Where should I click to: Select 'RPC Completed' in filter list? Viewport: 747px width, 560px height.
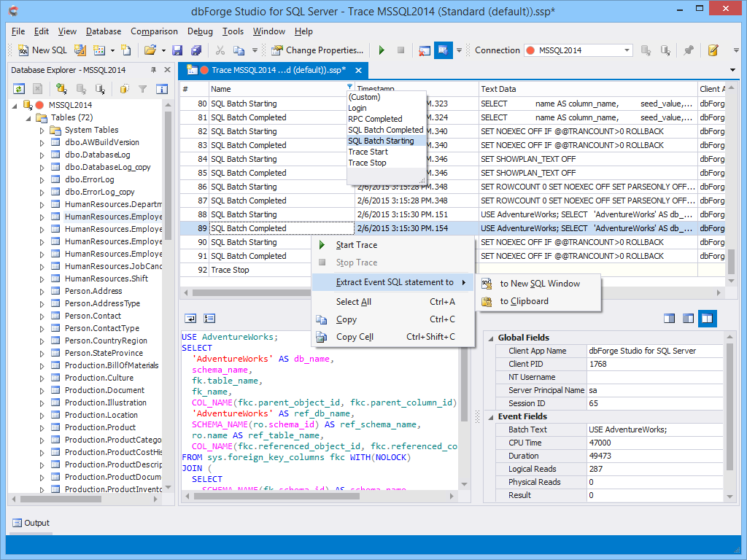pos(375,119)
